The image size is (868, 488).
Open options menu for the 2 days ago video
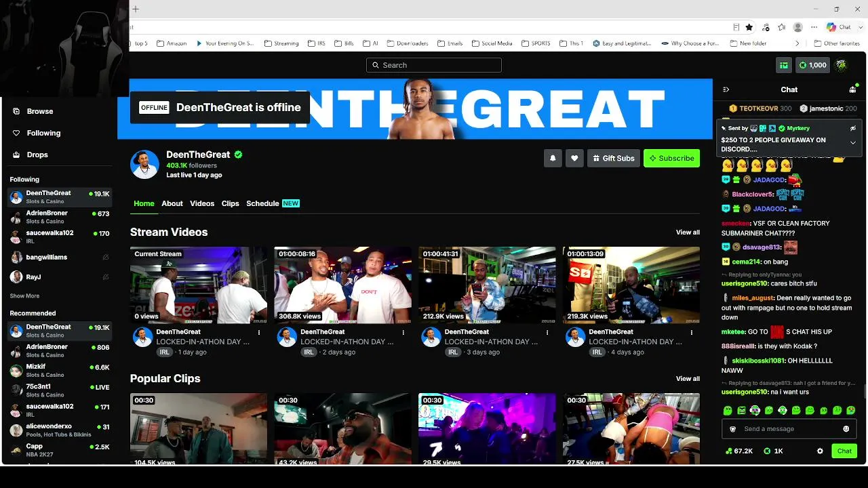click(x=403, y=333)
